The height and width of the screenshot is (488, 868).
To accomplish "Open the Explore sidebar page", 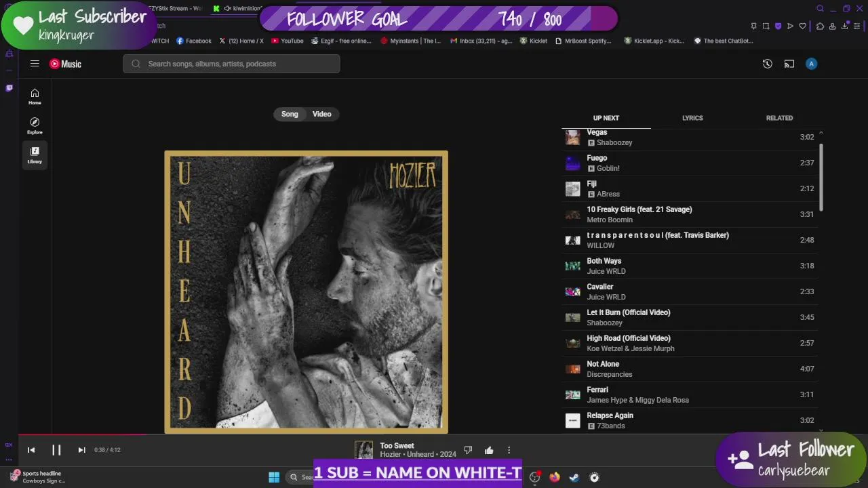I will (35, 126).
